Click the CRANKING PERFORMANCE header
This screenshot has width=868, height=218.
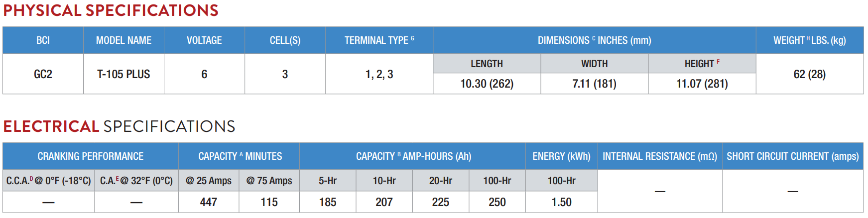[91, 156]
